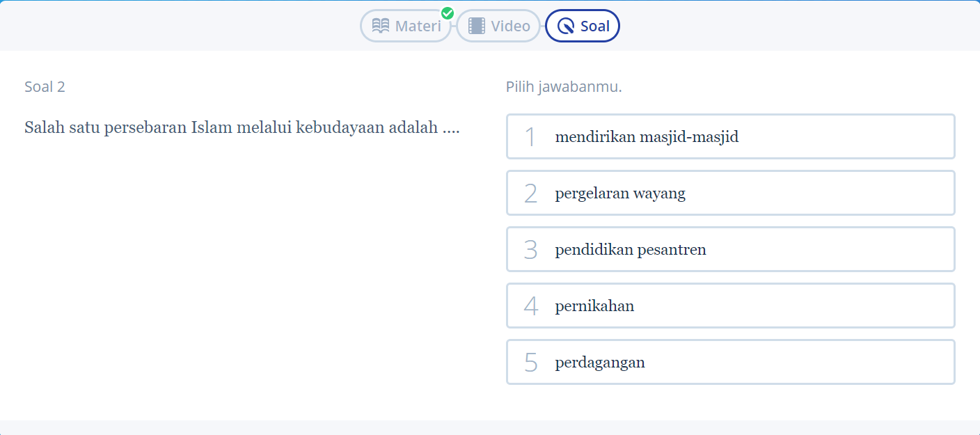Click the green checkmark badge on Materi
Viewport: 980px width, 435px height.
[x=448, y=13]
